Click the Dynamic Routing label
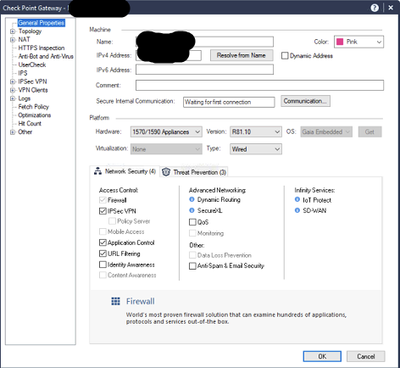Viewport: 400px width, 368px height. point(219,199)
